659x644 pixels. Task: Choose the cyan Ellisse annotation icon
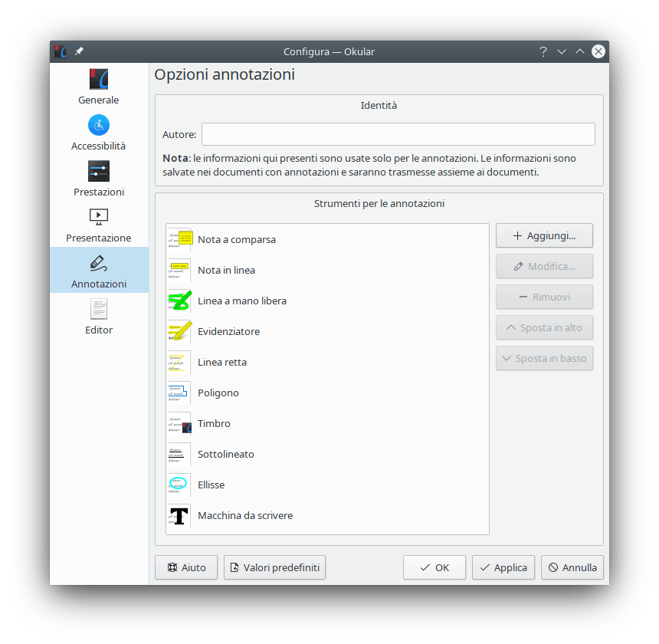point(179,485)
